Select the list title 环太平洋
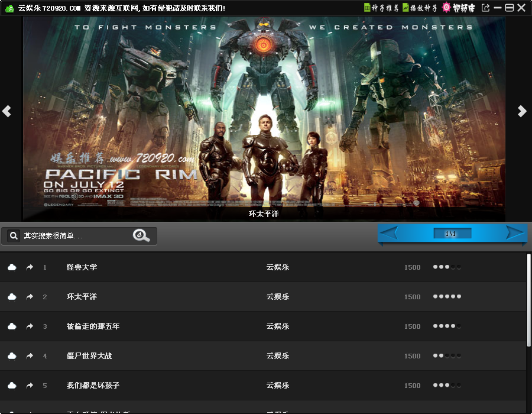Image resolution: width=532 pixels, height=414 pixels. tap(82, 296)
